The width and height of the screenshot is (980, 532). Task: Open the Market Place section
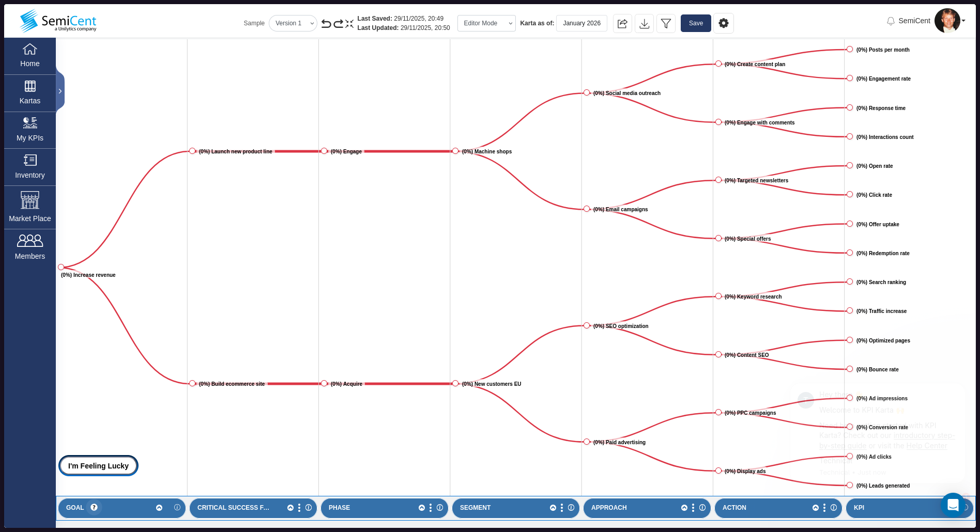tap(29, 207)
